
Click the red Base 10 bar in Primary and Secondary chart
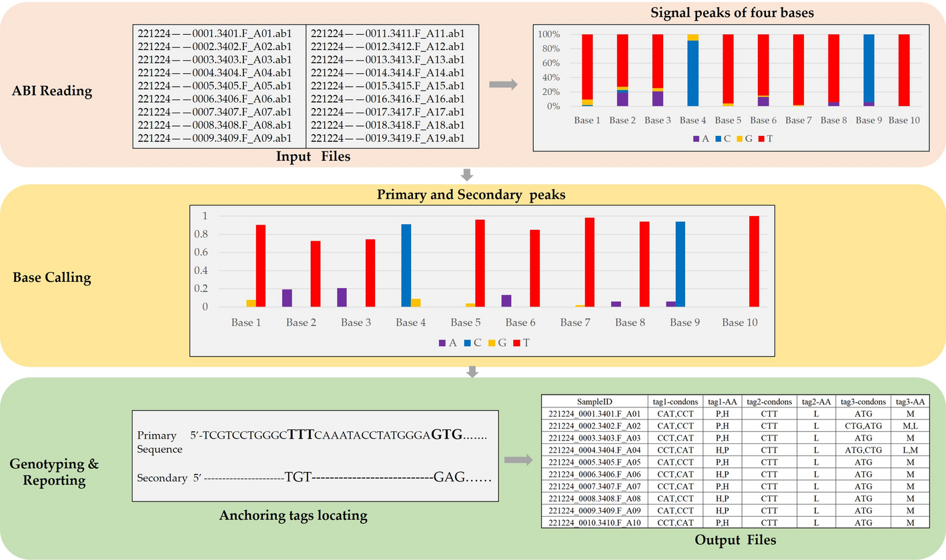tap(754, 261)
